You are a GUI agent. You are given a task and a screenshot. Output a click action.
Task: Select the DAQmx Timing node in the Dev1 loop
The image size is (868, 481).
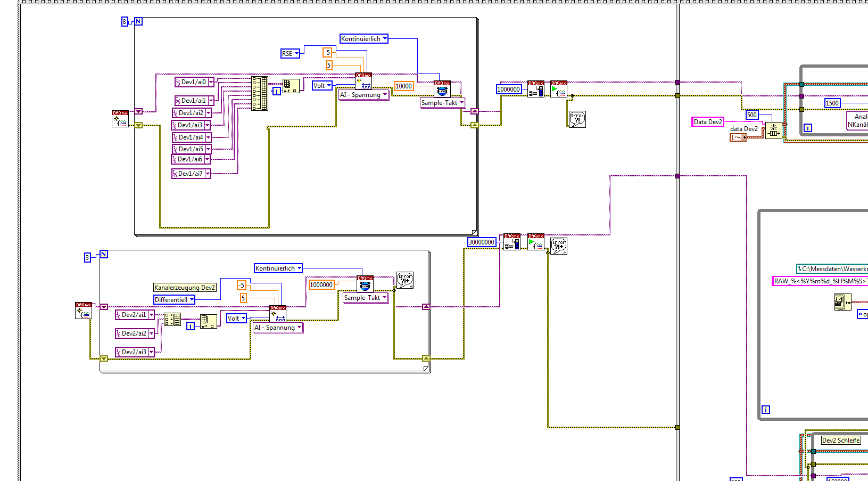[x=442, y=89]
